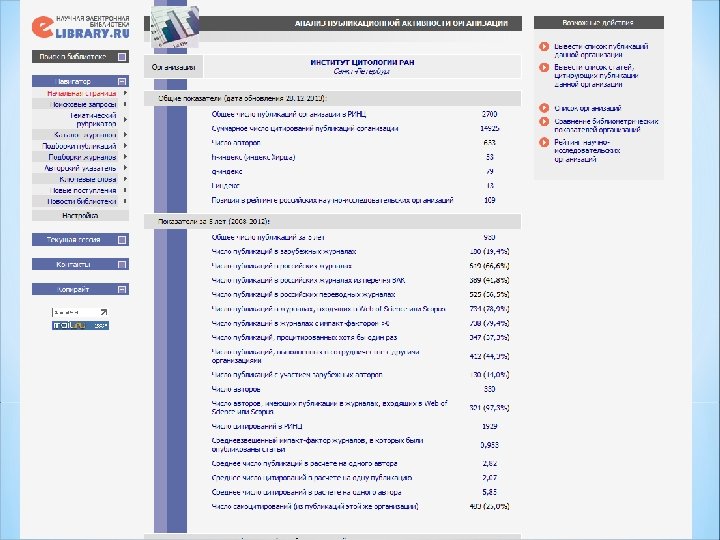Image resolution: width=720 pixels, height=540 pixels.
Task: Open 'Ключевые слова' in navigator
Action: tap(88, 179)
